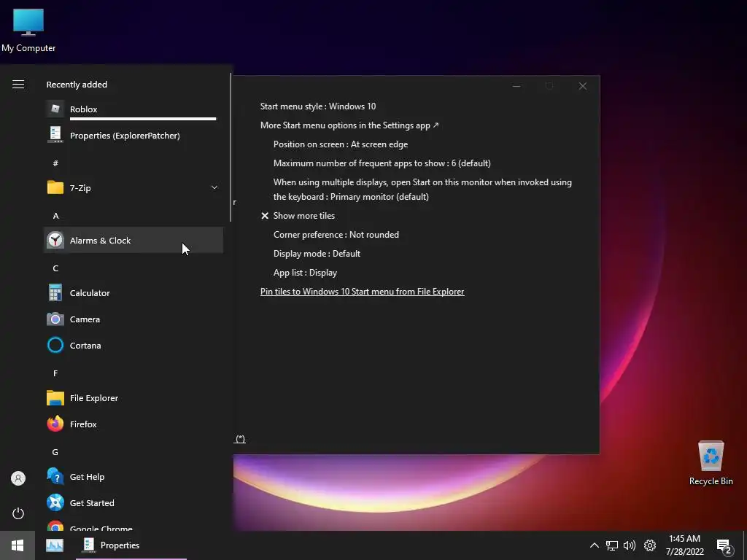The height and width of the screenshot is (560, 747).
Task: Click the Windows Start button on taskbar
Action: tap(18, 545)
